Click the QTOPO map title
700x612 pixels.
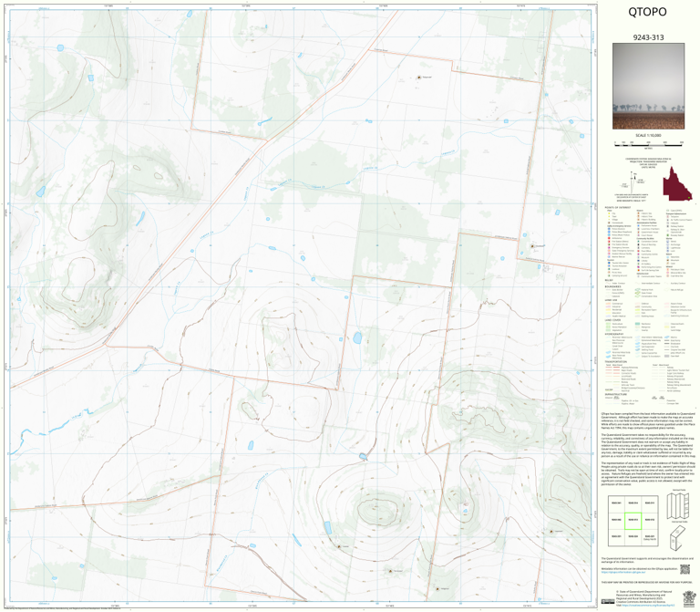pos(647,12)
